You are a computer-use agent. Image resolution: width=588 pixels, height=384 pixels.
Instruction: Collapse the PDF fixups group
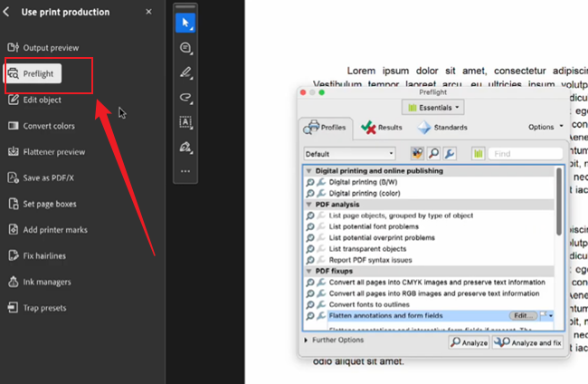pos(308,271)
